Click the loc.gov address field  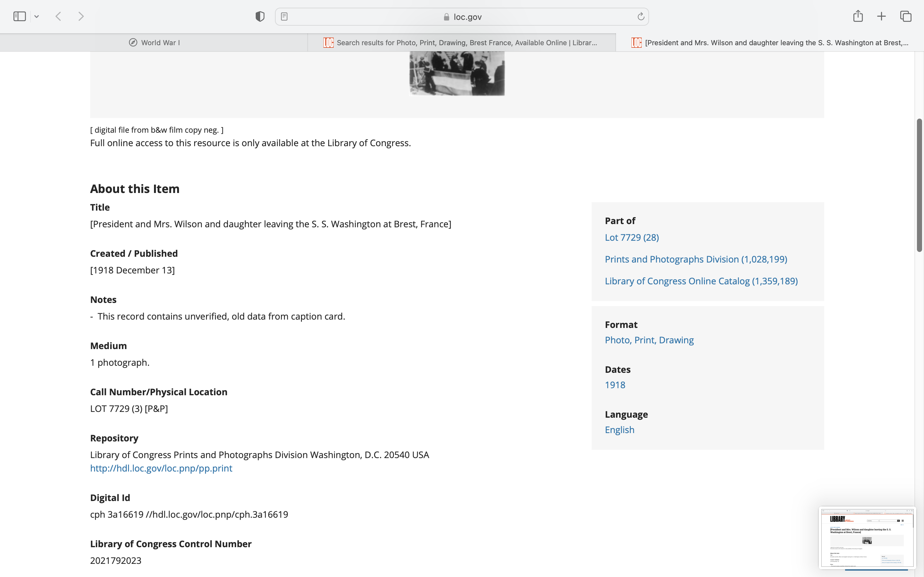(x=462, y=17)
